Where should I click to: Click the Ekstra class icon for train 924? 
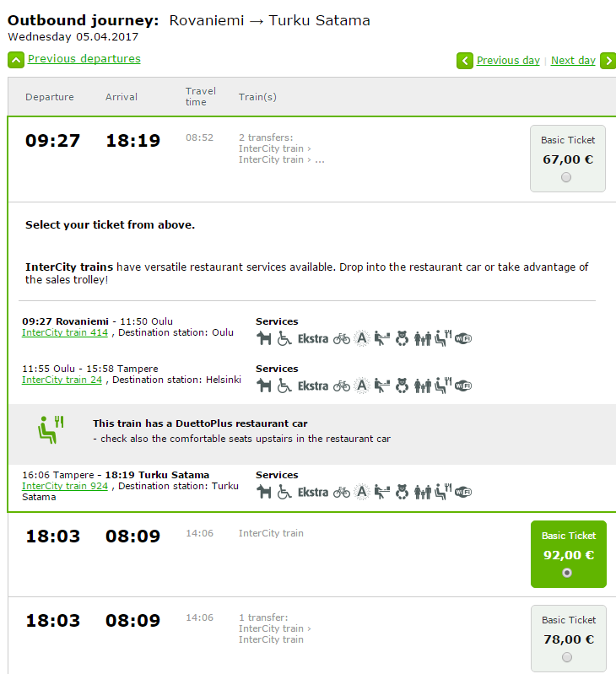[313, 492]
